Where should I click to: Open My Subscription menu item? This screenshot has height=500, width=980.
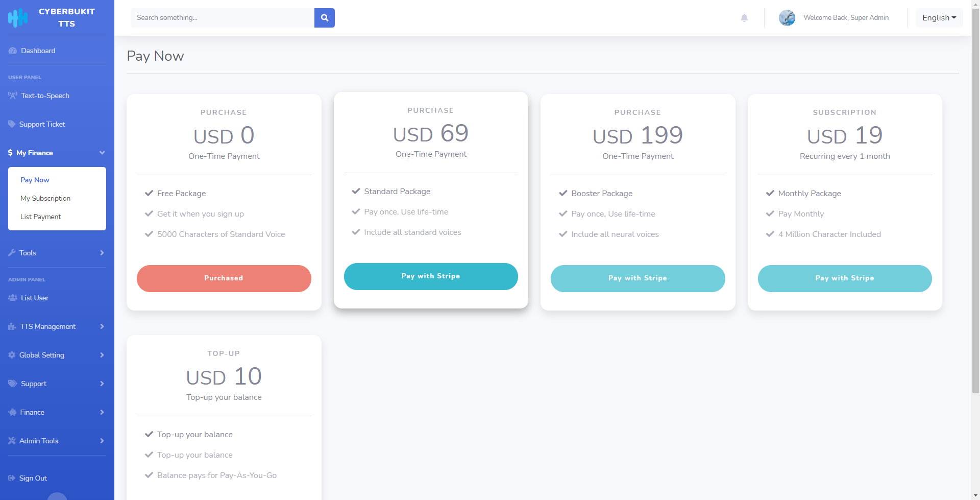tap(45, 198)
